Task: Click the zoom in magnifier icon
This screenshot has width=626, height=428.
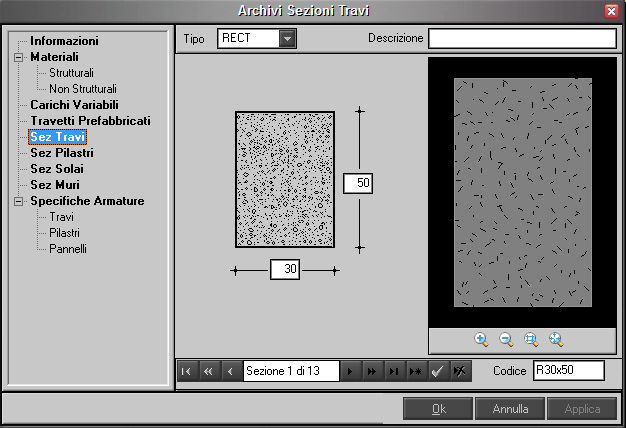Action: 481,340
